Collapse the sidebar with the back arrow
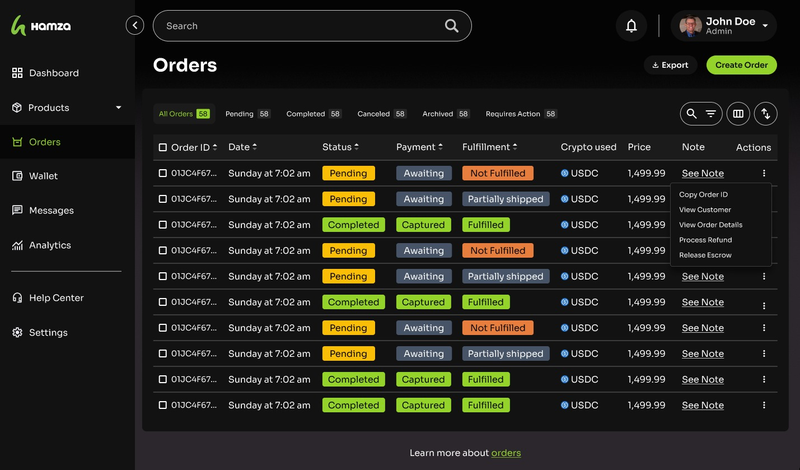 (x=135, y=25)
